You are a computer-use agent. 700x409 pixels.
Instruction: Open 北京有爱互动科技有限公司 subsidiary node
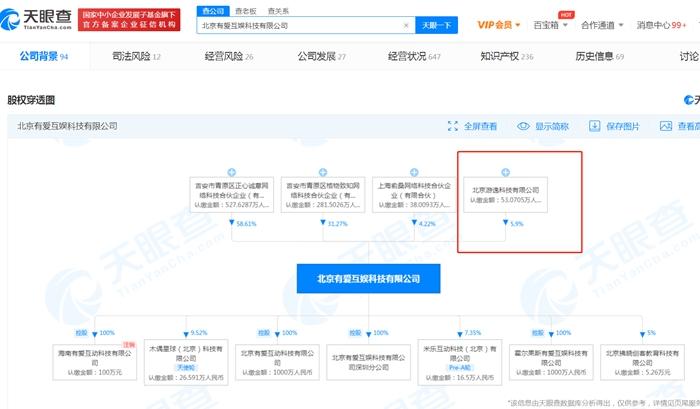tap(277, 362)
